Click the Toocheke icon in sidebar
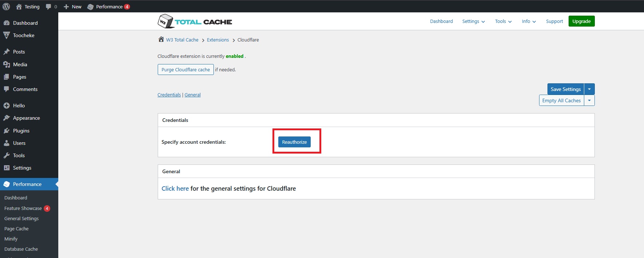Screen dimensions: 644x258 click(x=7, y=35)
